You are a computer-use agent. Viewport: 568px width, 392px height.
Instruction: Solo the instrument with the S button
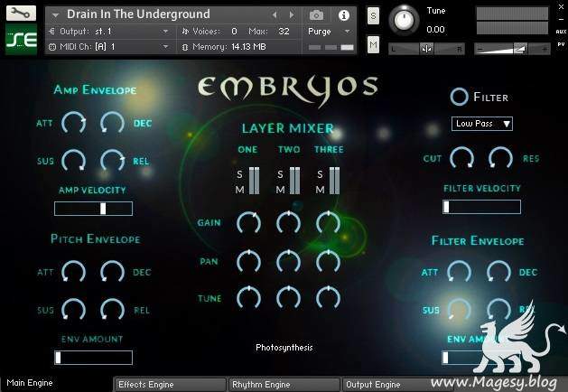pos(373,16)
